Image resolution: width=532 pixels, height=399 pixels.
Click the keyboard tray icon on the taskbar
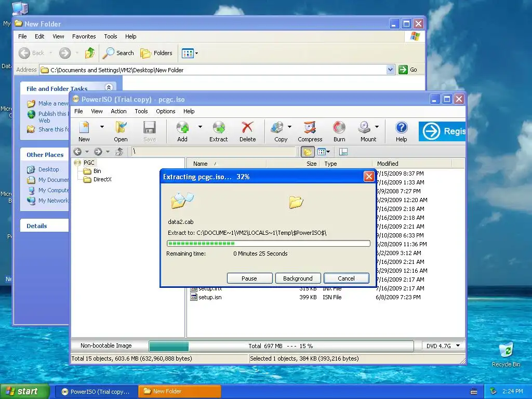(x=474, y=392)
